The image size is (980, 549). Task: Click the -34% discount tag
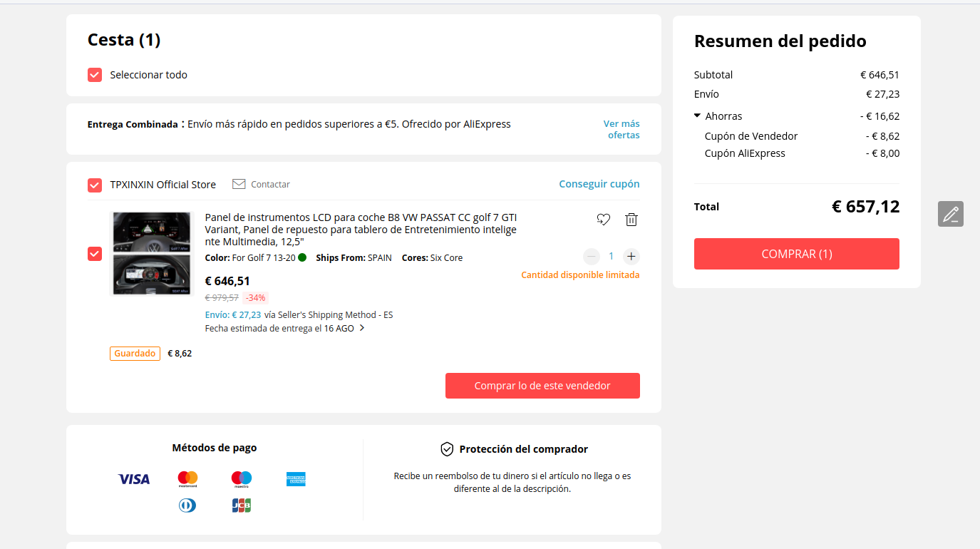click(256, 298)
